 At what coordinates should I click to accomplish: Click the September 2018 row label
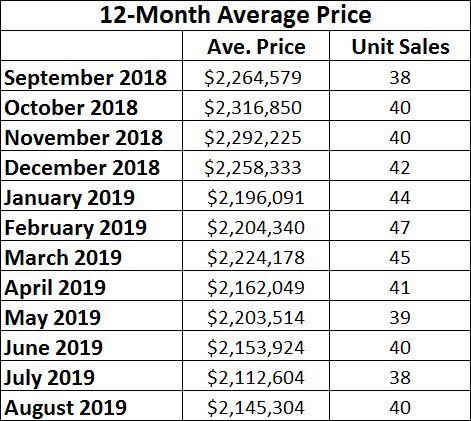(85, 78)
